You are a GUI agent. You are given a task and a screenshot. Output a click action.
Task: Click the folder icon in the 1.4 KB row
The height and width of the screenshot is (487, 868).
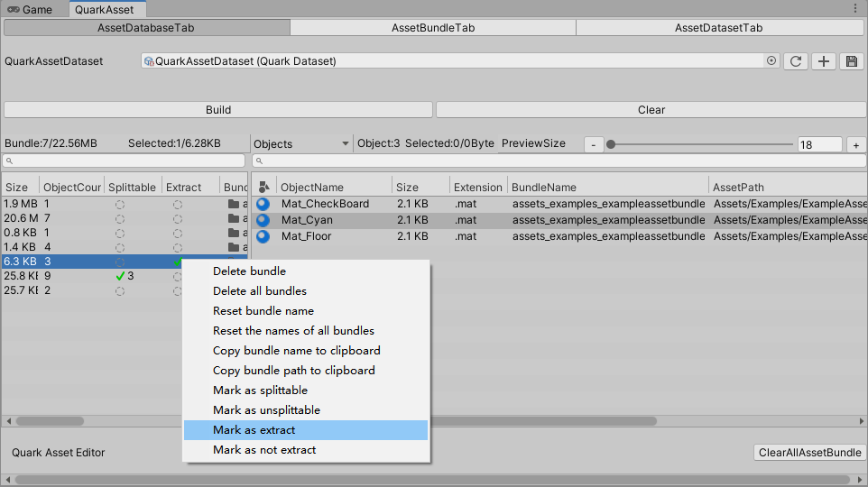[x=234, y=247]
